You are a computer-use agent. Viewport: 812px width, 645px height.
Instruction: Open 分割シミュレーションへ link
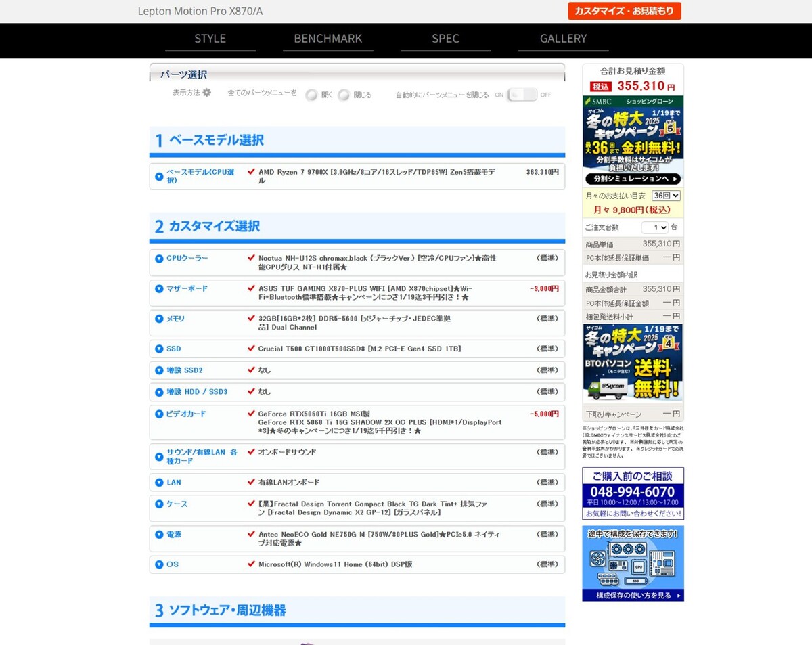point(632,179)
